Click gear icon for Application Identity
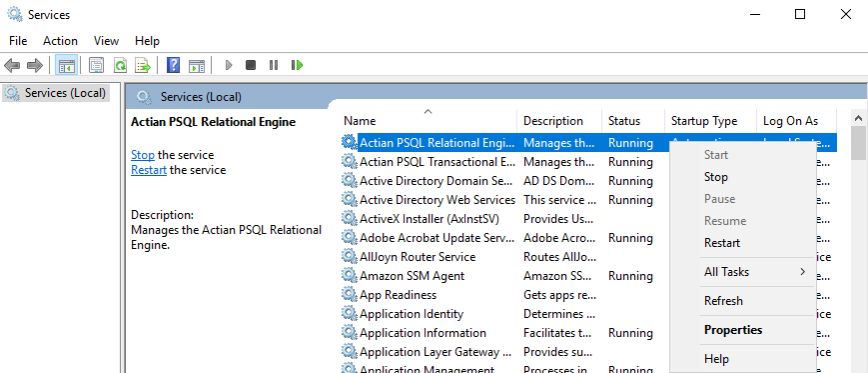Screen dimensions: 868x373 click(350, 313)
